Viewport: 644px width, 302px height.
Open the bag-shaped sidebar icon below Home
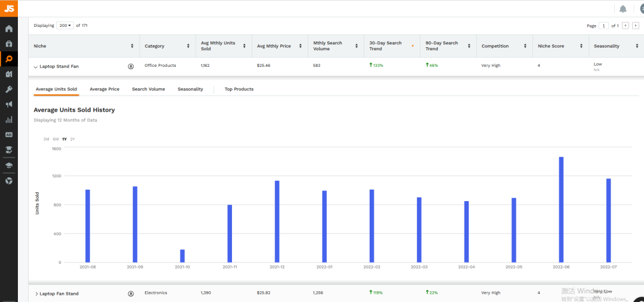click(8, 44)
